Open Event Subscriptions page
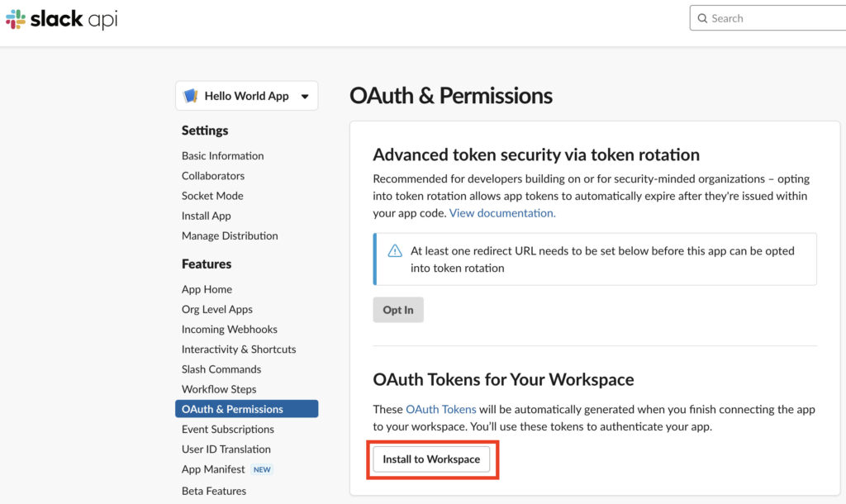Viewport: 846px width, 504px height. tap(228, 429)
